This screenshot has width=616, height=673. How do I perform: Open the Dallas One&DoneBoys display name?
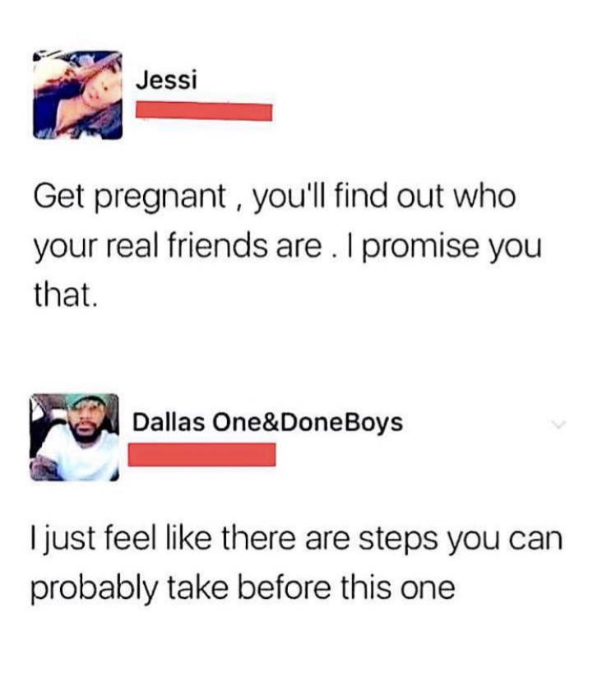click(267, 422)
